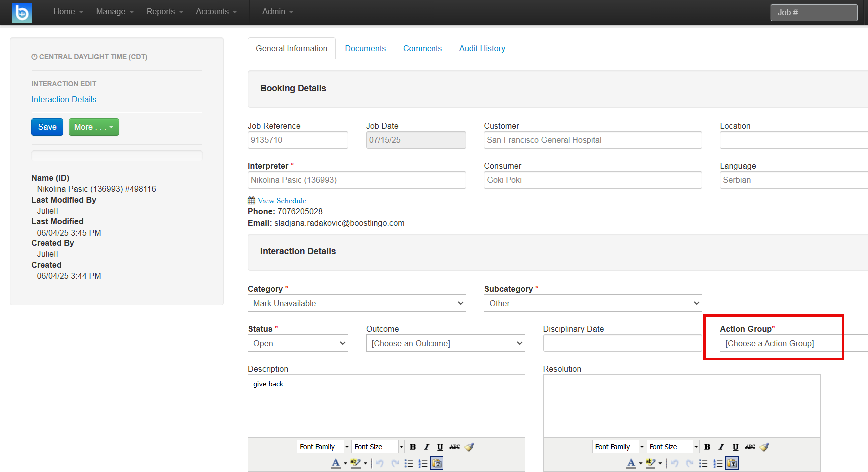
Task: Click the Save button
Action: (47, 127)
